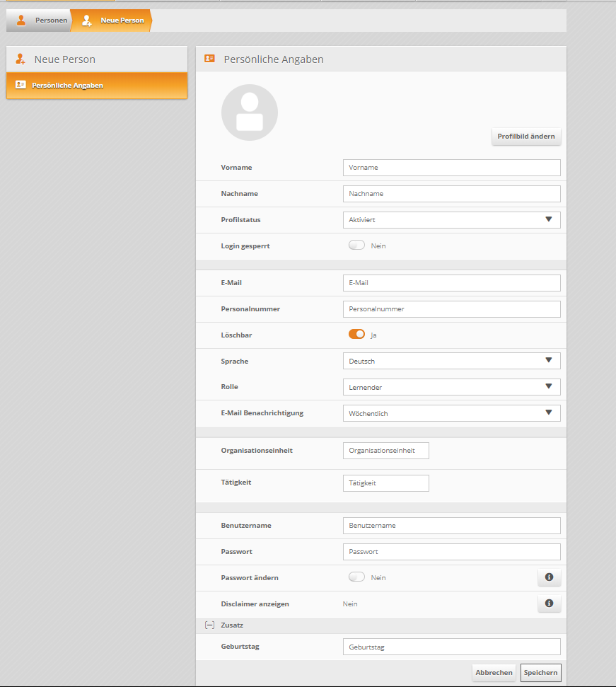
Task: Open the Profilstatus dropdown
Action: (451, 220)
